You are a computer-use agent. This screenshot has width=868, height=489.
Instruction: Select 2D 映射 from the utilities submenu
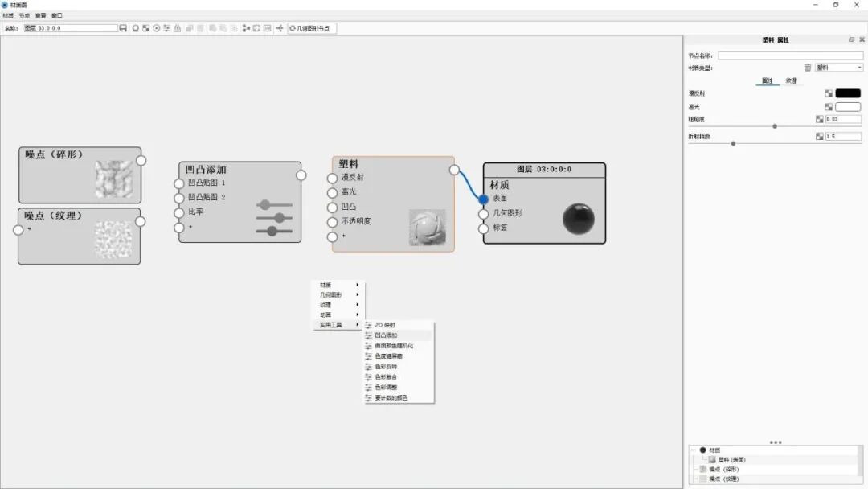click(384, 323)
